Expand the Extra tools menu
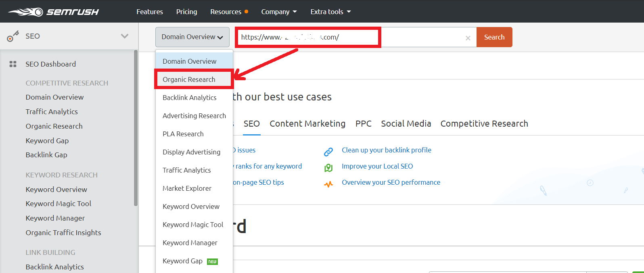The height and width of the screenshot is (273, 644). click(330, 12)
